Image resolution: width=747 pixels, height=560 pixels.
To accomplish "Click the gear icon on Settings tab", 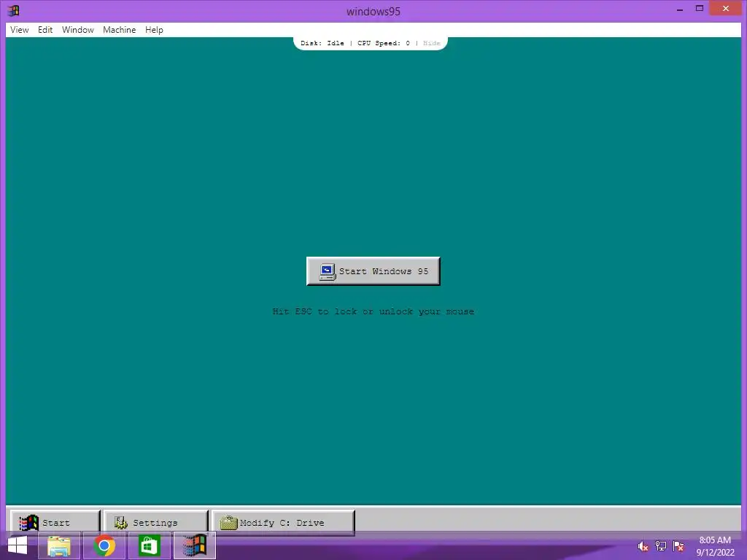I will [x=121, y=522].
